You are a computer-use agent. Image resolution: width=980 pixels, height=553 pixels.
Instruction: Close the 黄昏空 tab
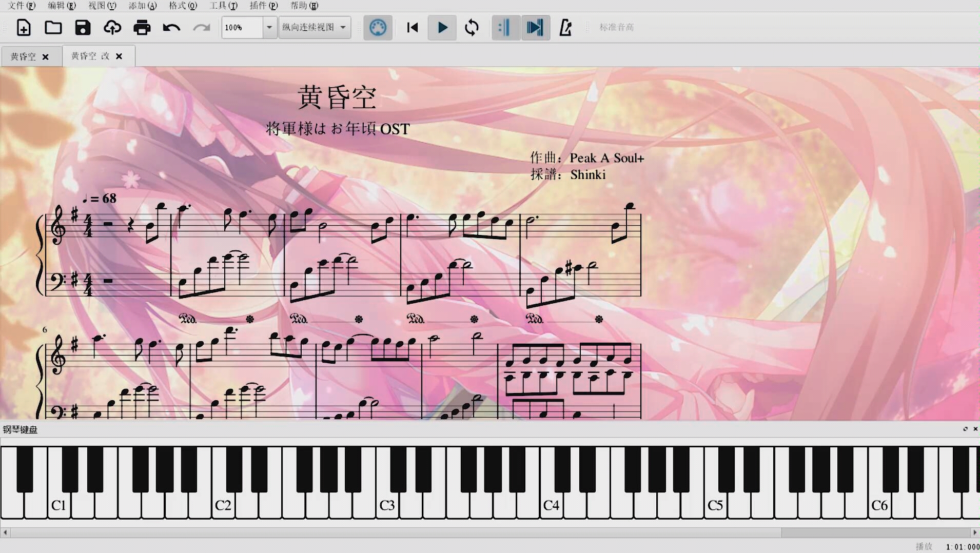tap(46, 57)
